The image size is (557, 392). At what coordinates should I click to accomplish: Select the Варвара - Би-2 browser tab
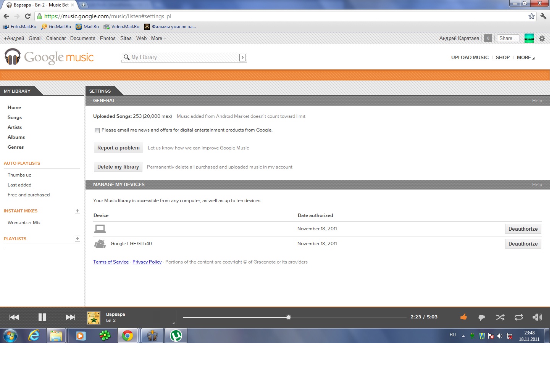pyautogui.click(x=40, y=5)
